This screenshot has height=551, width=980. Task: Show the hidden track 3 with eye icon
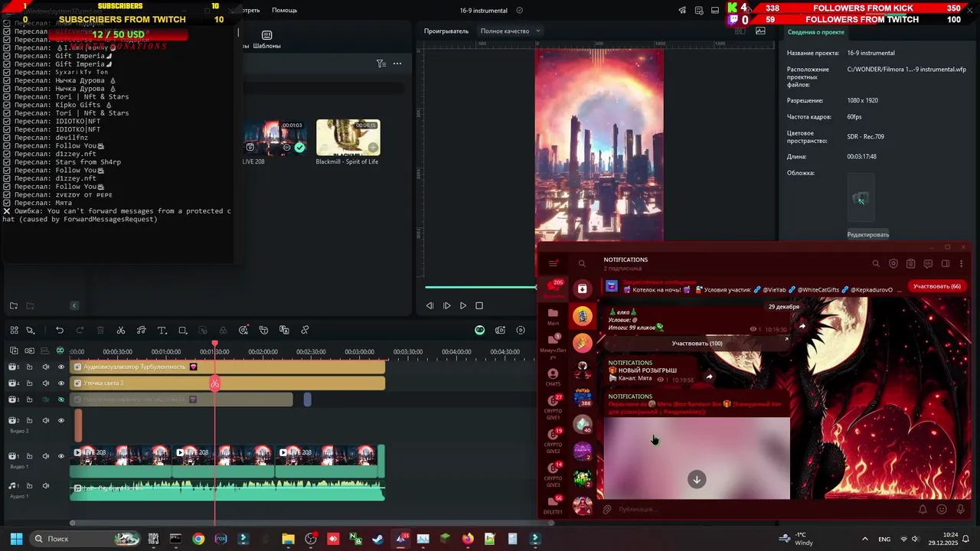point(61,399)
